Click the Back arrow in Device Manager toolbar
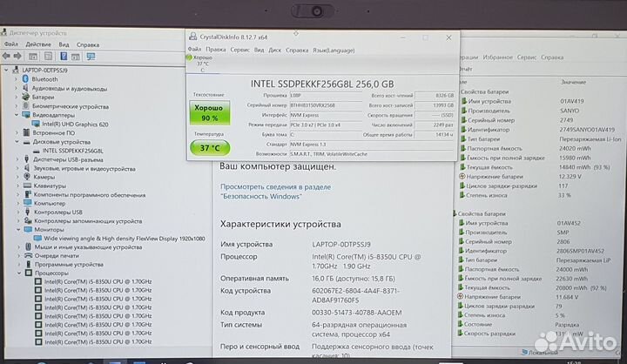Viewport: 627px width, 364px height. coord(6,56)
